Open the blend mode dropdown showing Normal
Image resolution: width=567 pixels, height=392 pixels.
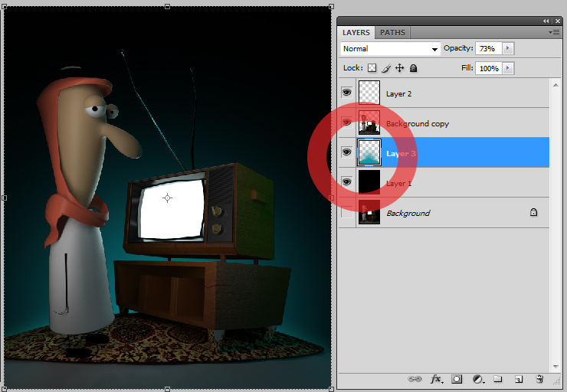pyautogui.click(x=390, y=49)
